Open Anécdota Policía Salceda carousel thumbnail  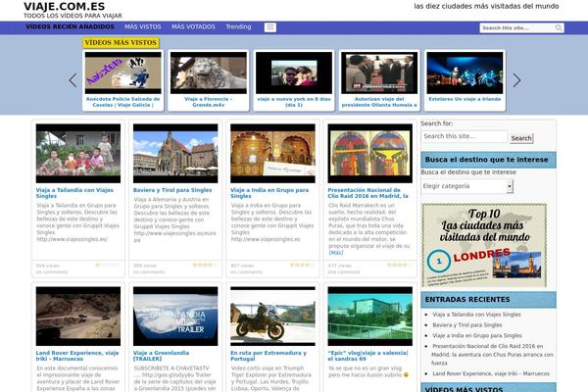point(123,73)
